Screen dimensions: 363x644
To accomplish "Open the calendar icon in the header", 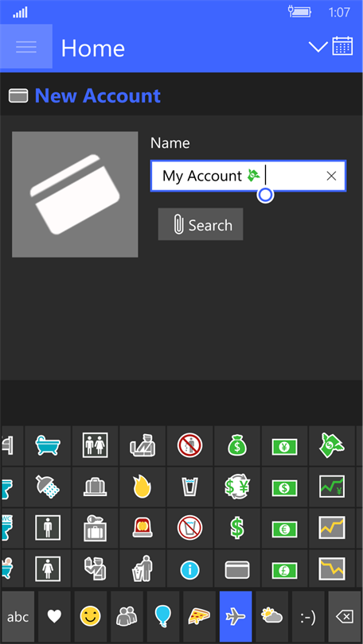I will tap(342, 45).
